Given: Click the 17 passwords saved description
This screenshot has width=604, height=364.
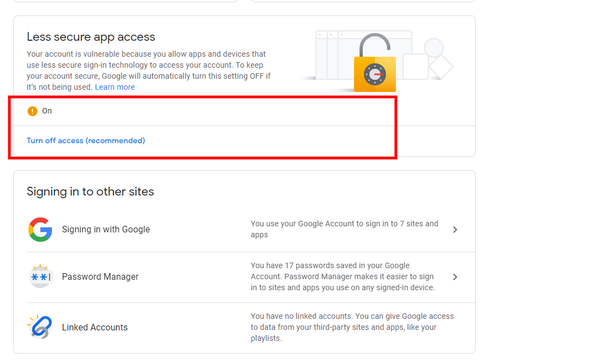Looking at the screenshot, I should tap(343, 276).
